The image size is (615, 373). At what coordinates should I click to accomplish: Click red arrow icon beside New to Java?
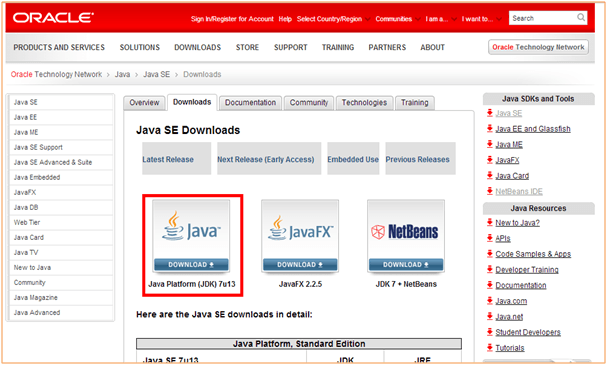coord(489,222)
